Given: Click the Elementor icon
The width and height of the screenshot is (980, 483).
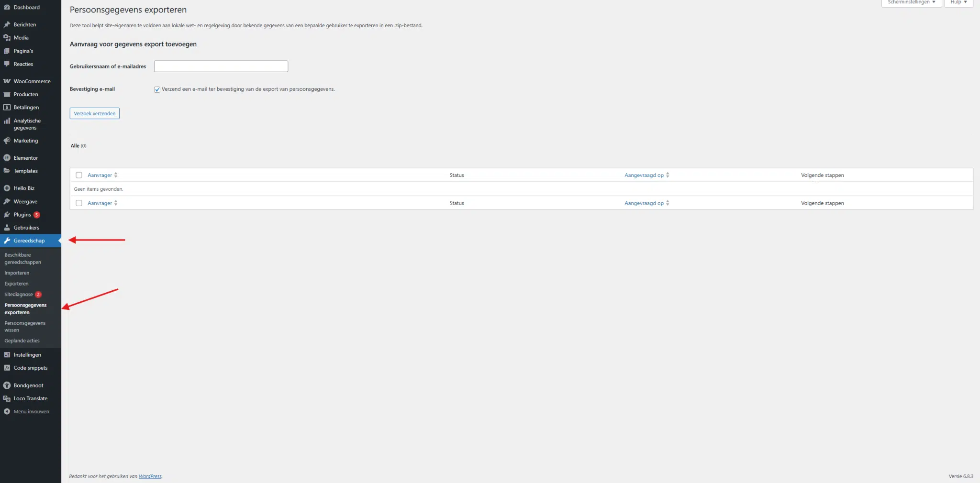Looking at the screenshot, I should point(7,158).
